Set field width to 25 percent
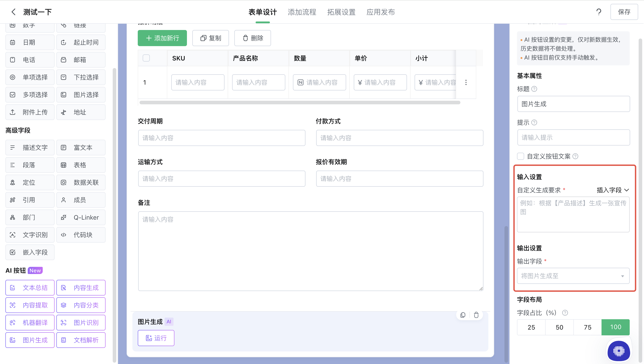Image resolution: width=644 pixels, height=364 pixels. coord(531,327)
